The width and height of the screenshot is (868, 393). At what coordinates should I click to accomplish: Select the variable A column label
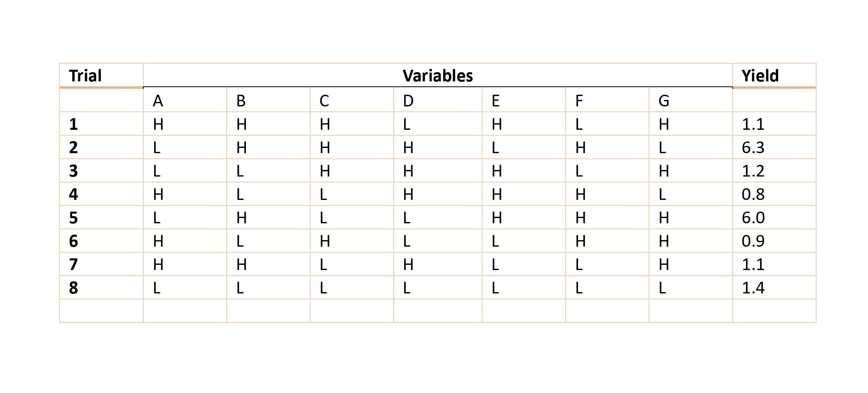pyautogui.click(x=158, y=101)
